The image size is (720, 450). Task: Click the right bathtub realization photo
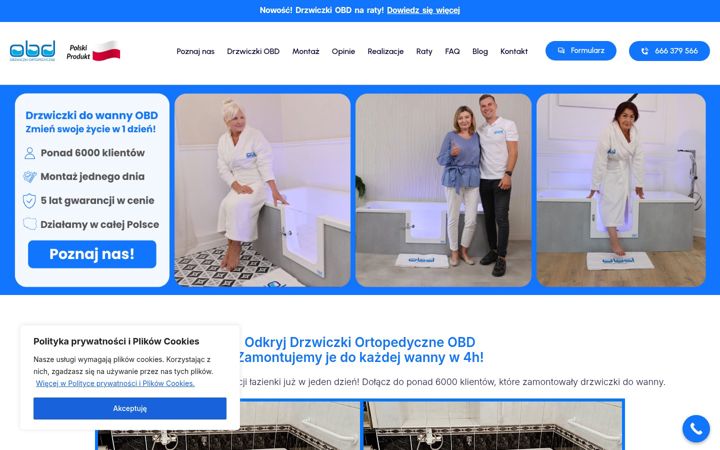tap(493, 426)
